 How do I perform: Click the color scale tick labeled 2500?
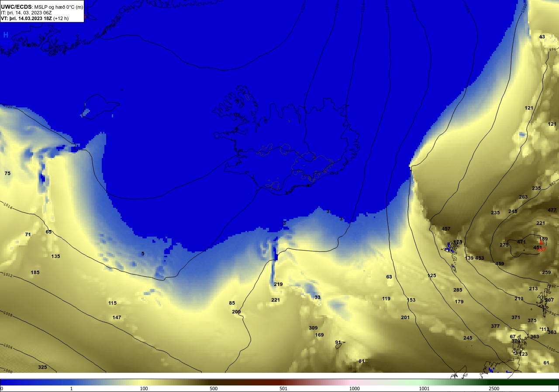tap(494, 389)
